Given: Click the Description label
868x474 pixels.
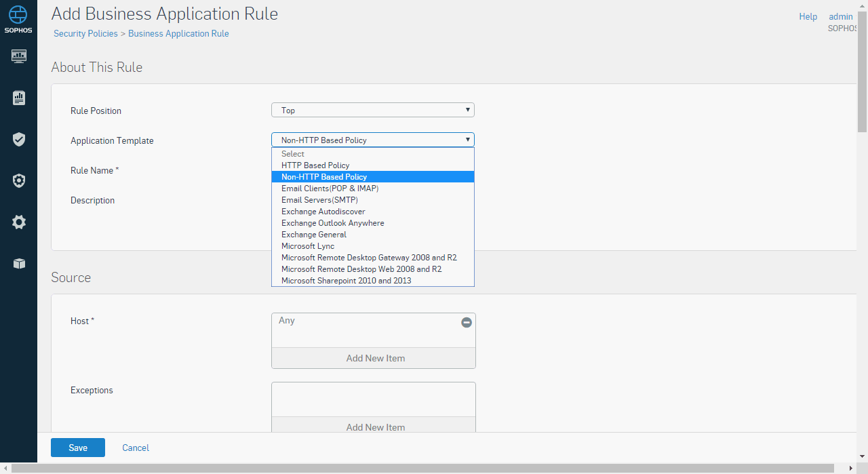Looking at the screenshot, I should point(92,200).
